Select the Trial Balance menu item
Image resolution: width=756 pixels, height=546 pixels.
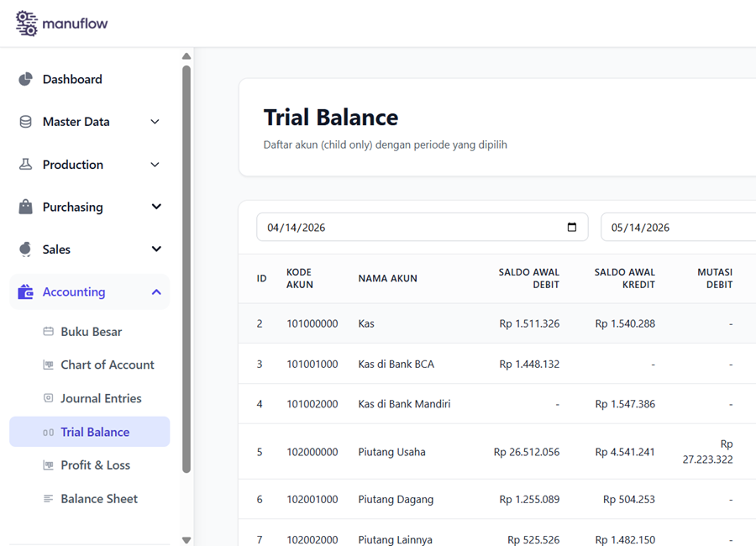coord(90,432)
